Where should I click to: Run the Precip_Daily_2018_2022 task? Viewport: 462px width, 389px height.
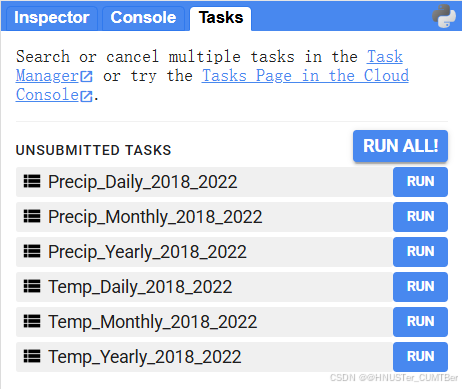(x=420, y=182)
